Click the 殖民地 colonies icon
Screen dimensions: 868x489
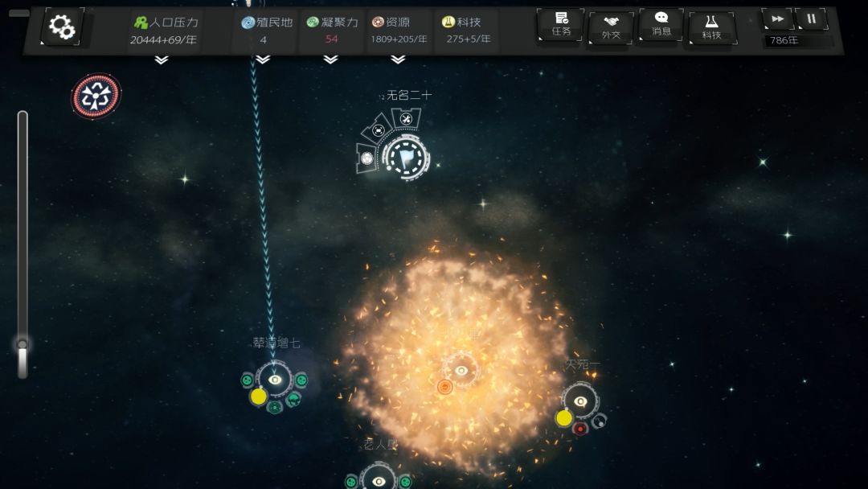click(248, 23)
